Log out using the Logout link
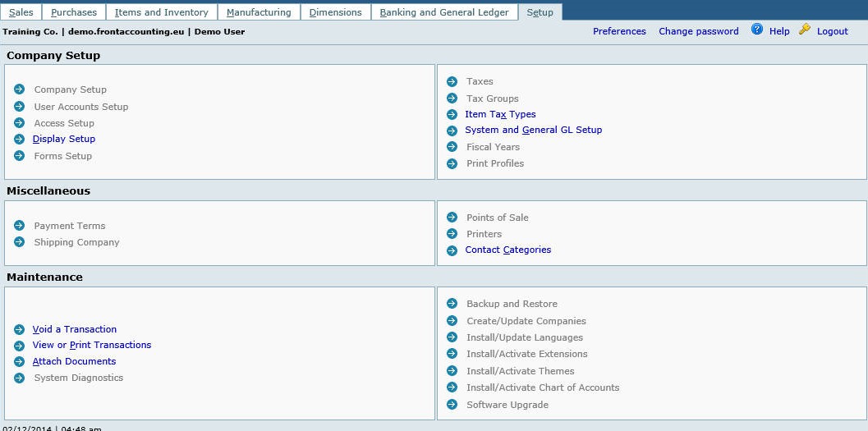This screenshot has height=431, width=868. pyautogui.click(x=832, y=31)
